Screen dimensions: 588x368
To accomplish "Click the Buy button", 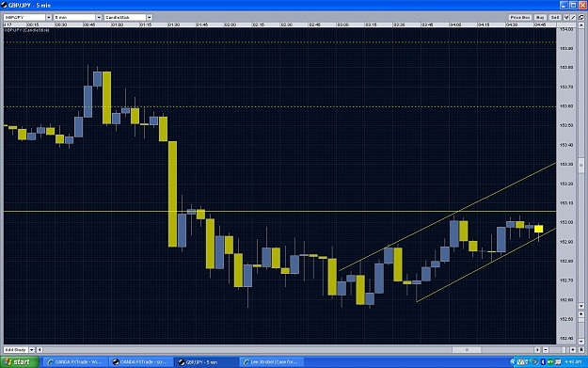I will tap(540, 17).
